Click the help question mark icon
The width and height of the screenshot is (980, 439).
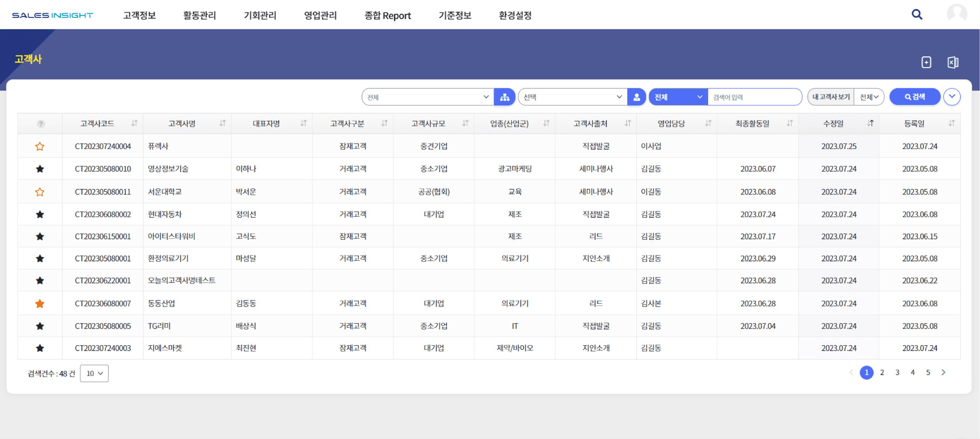click(40, 124)
